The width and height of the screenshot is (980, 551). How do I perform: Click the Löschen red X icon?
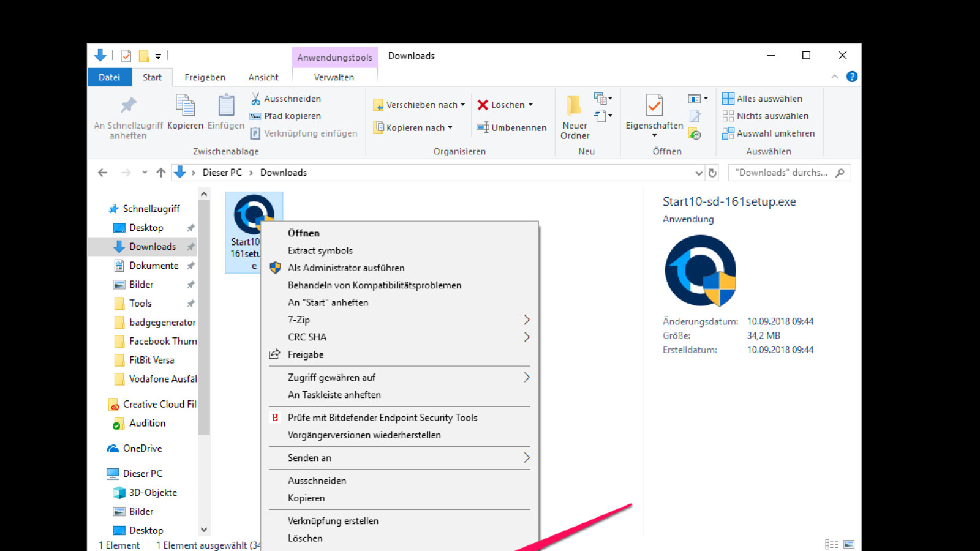pos(483,105)
